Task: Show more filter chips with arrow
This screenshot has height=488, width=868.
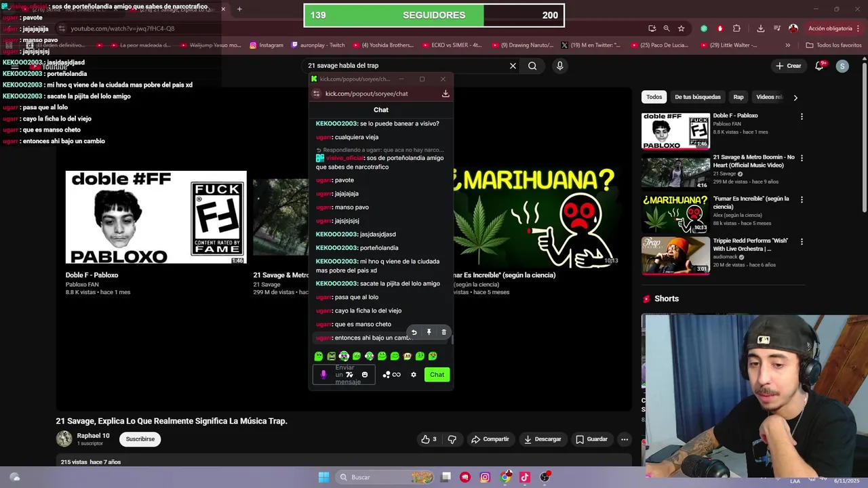Action: (795, 98)
